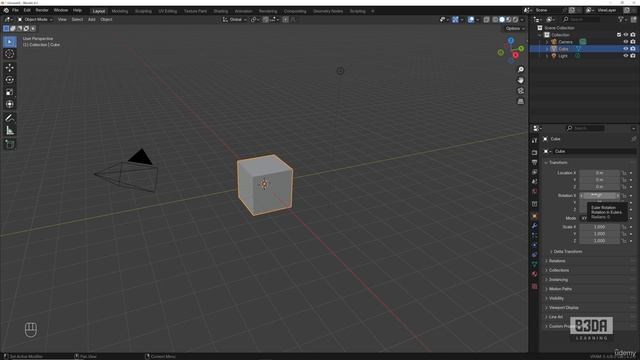Select the Cursor tool
Screen dimensions: 640x360
10,54
